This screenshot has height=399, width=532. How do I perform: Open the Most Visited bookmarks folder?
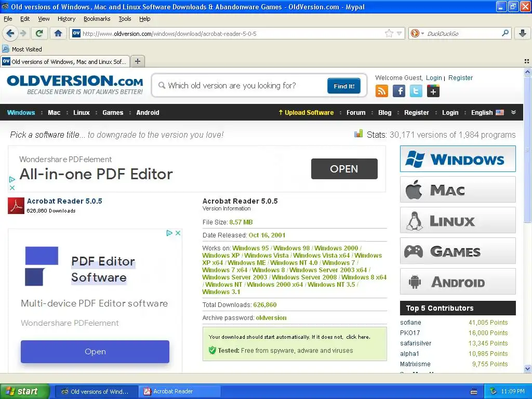click(22, 49)
